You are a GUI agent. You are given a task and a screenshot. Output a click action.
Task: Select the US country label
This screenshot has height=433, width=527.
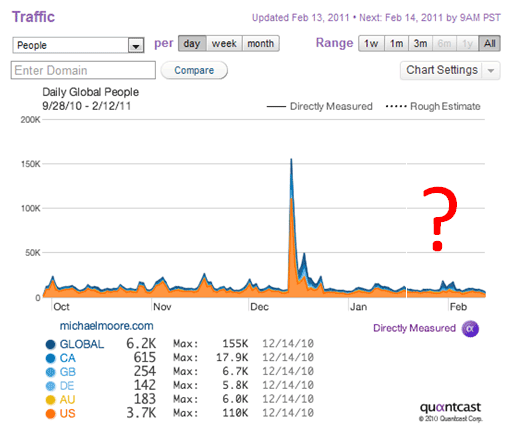(68, 414)
